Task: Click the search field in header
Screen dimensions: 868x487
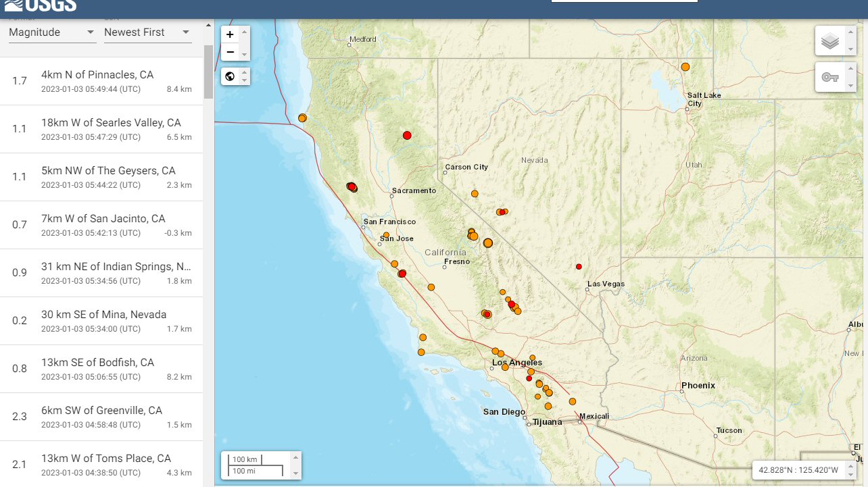Action: (624, 1)
